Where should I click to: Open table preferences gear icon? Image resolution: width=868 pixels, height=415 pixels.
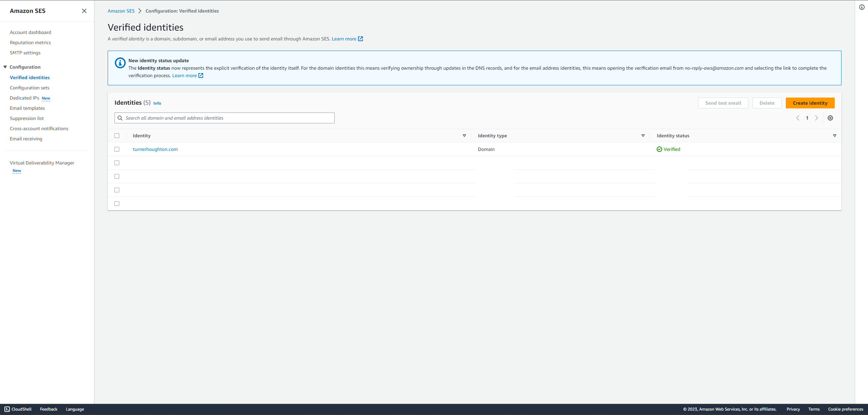[x=830, y=118]
